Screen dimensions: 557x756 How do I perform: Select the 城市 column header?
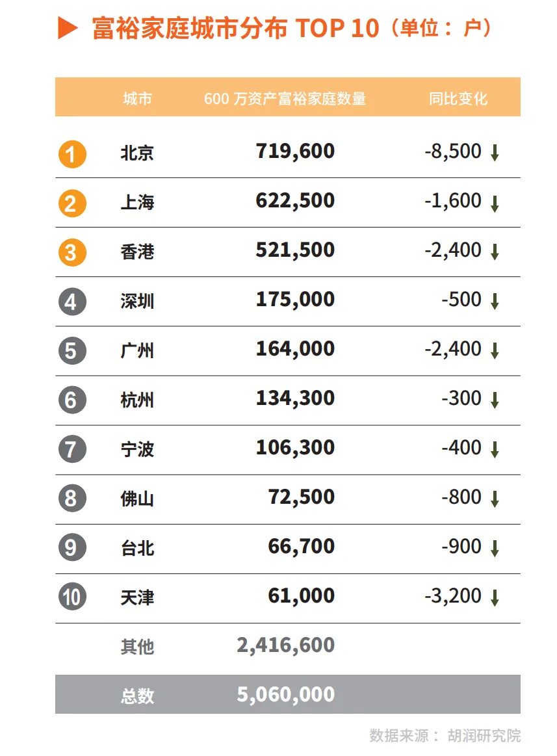coord(137,98)
